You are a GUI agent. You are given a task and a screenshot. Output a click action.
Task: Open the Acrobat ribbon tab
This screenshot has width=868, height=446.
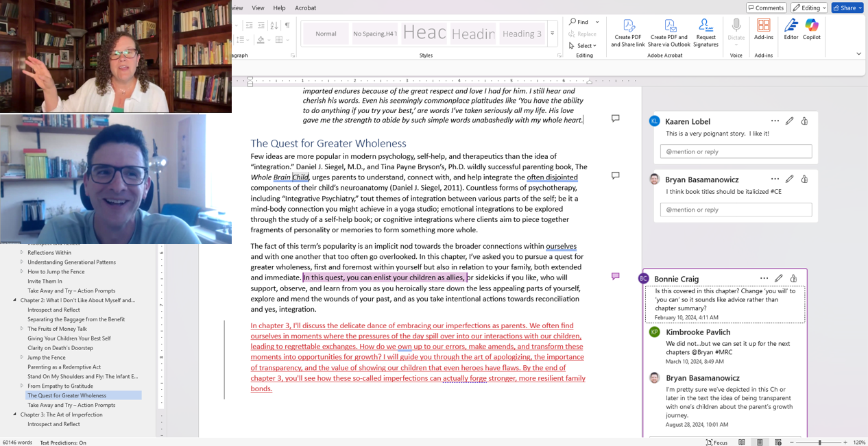point(305,8)
